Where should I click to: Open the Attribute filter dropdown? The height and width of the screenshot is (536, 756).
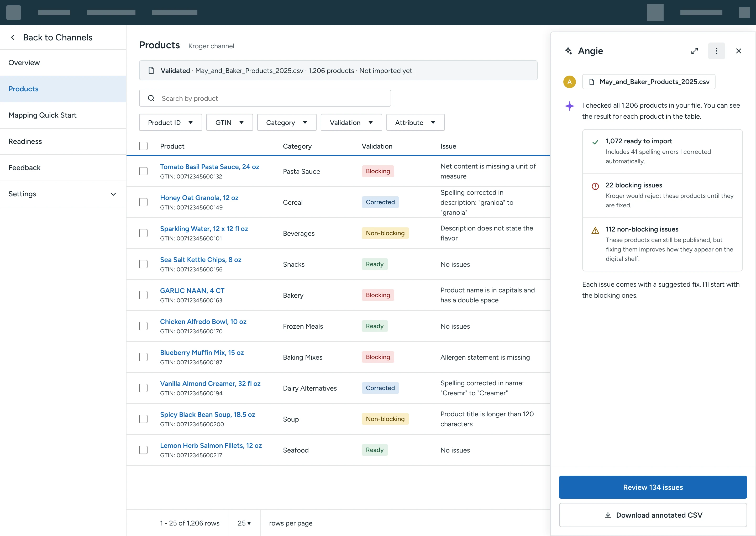[x=415, y=122]
